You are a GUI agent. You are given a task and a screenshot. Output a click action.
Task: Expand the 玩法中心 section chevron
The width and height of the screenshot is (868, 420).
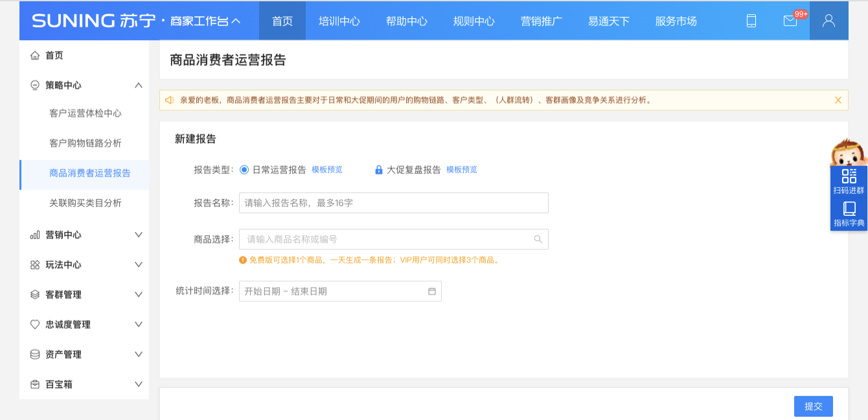tap(138, 264)
